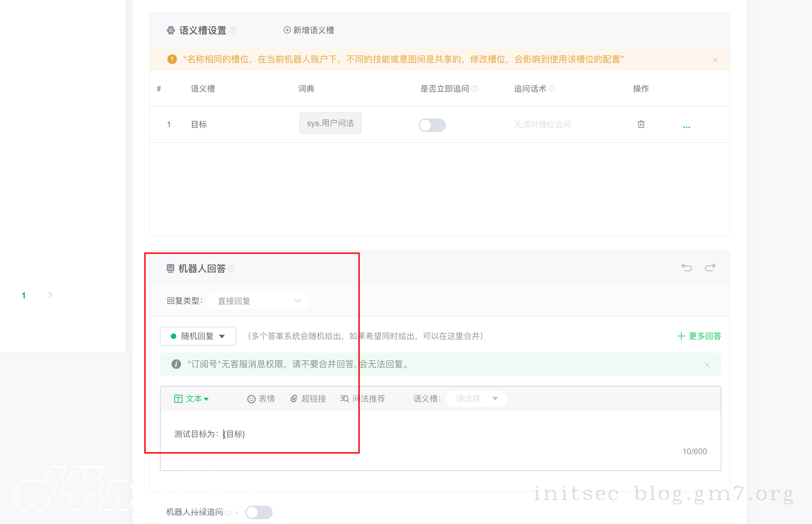Toggle the 是否立即追问 switch for 目标
The width and height of the screenshot is (812, 524).
tap(432, 125)
